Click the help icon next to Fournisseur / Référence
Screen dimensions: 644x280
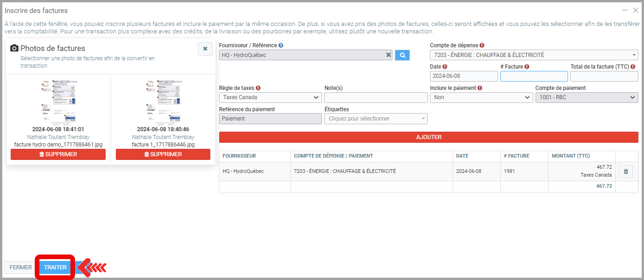[x=281, y=45]
